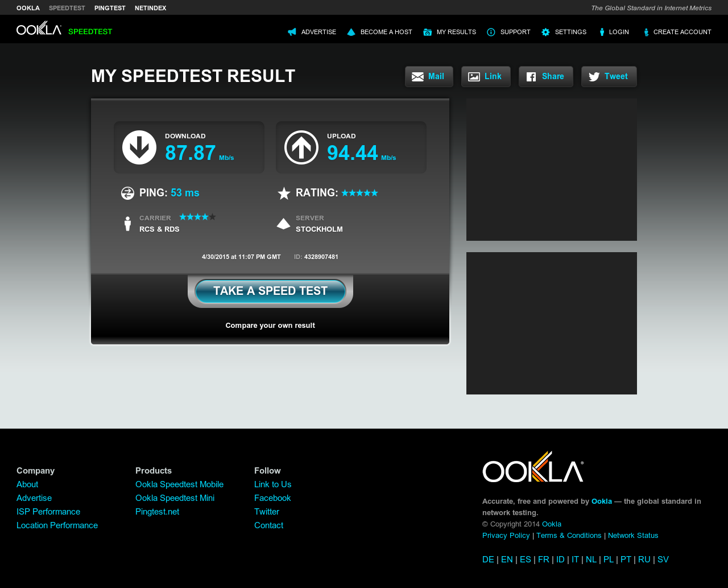Click the camera icon beside My Results
This screenshot has height=588, width=728.
pos(428,32)
